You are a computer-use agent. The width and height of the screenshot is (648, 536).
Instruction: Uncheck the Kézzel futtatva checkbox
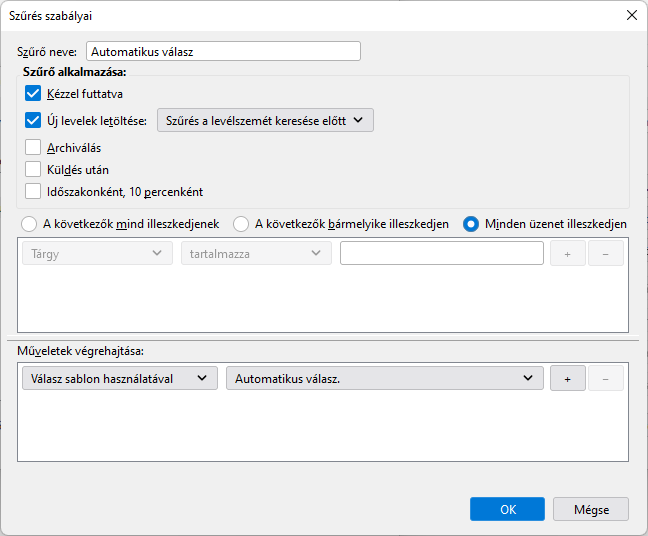coord(33,94)
